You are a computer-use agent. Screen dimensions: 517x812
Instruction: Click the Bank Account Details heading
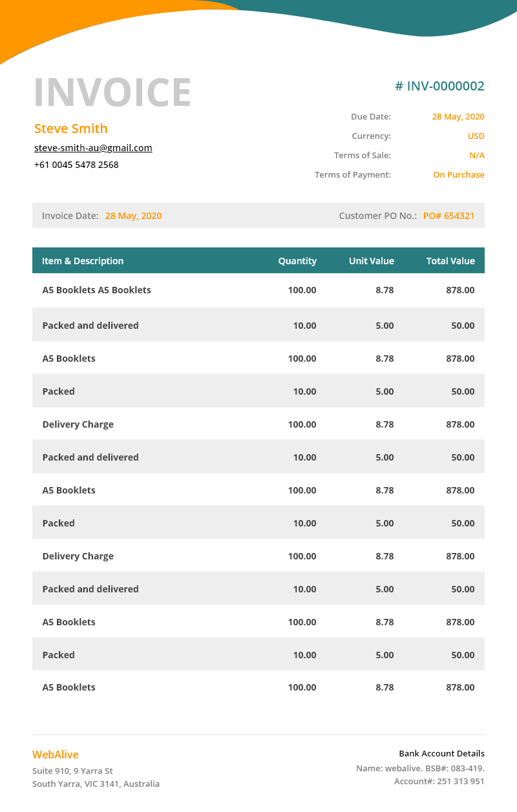(x=441, y=754)
